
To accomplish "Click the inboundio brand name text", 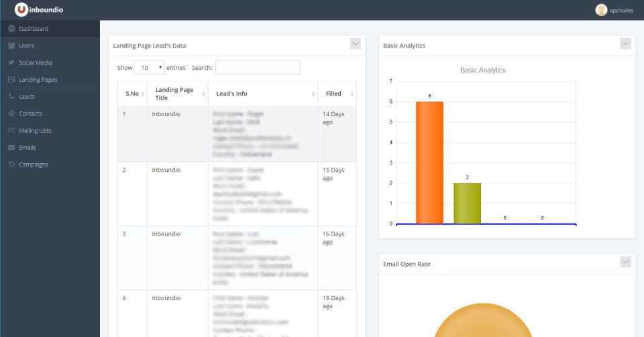I will coord(46,9).
